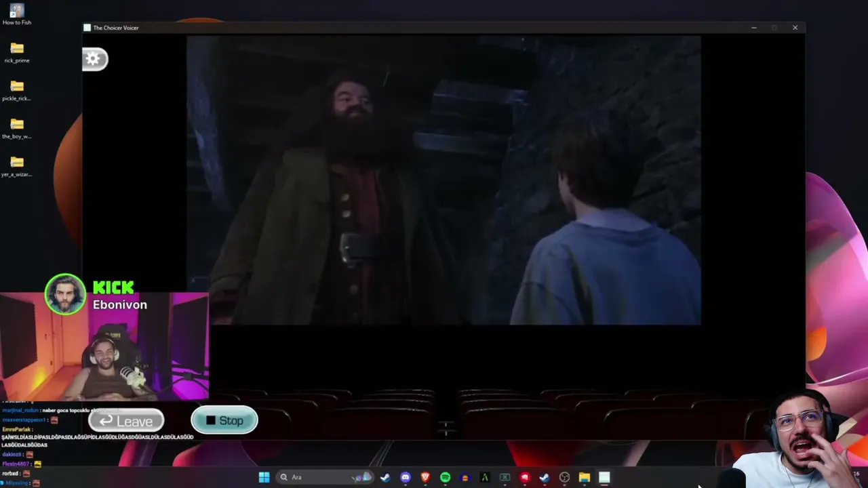
Task: Open File Explorer from the taskbar
Action: pyautogui.click(x=584, y=477)
